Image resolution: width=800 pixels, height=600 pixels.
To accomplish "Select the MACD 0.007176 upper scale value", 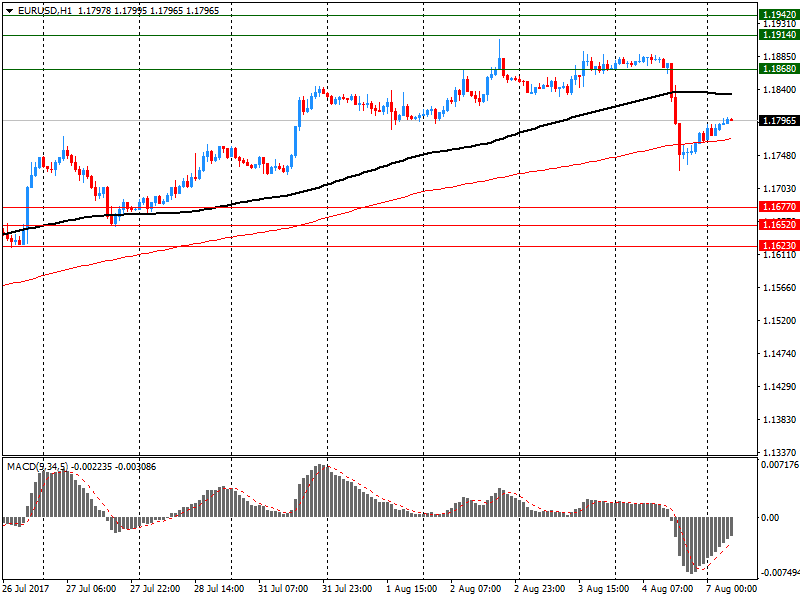I will 780,465.
